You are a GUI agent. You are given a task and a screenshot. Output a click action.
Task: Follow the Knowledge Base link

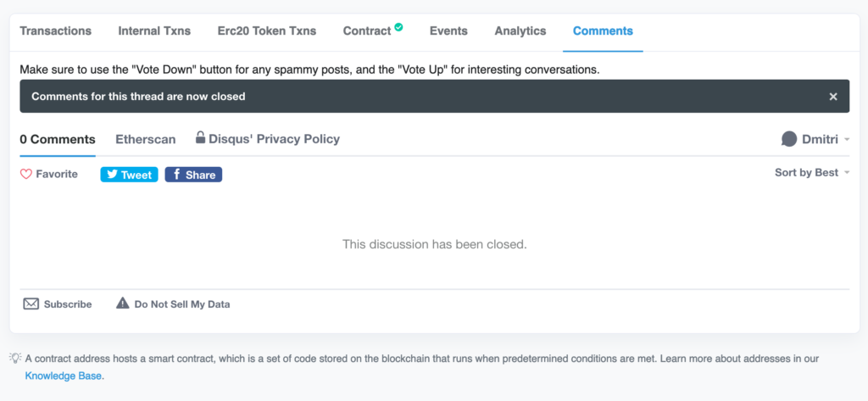[x=64, y=375]
